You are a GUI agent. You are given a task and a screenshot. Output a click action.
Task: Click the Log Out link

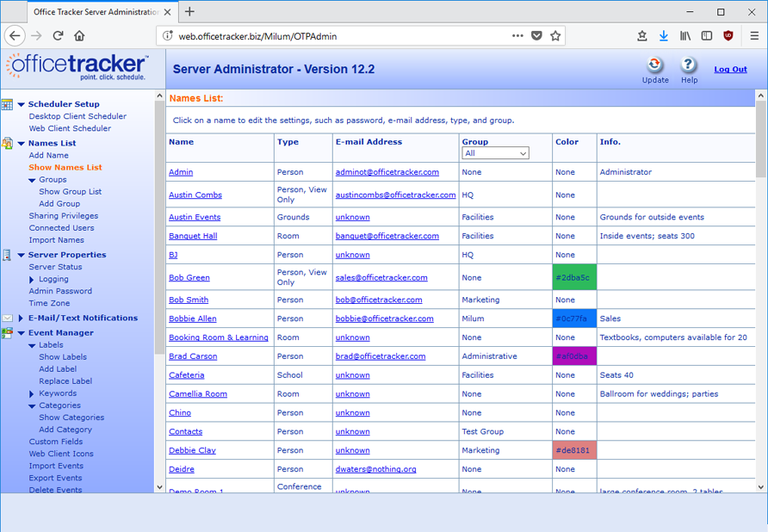click(x=730, y=69)
